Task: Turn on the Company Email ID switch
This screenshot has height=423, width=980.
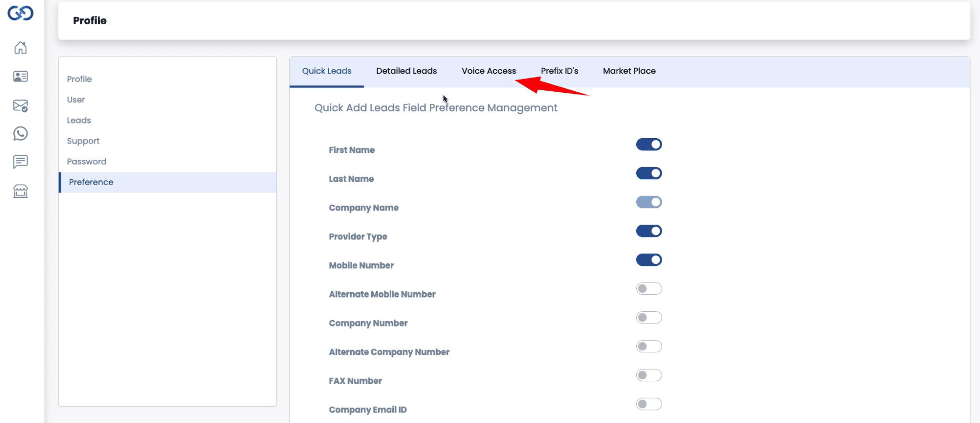Action: tap(648, 404)
